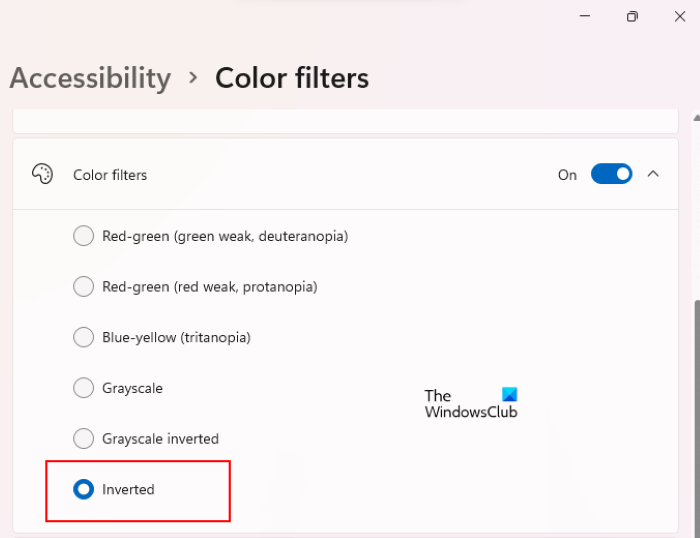Click The WindowsClub logo
700x538 pixels.
coord(471,403)
